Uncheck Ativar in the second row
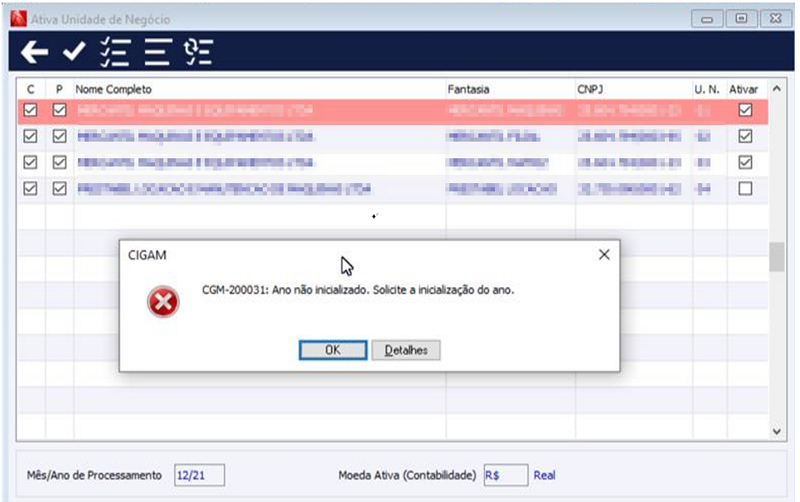Image resolution: width=800 pixels, height=502 pixels. 745,136
